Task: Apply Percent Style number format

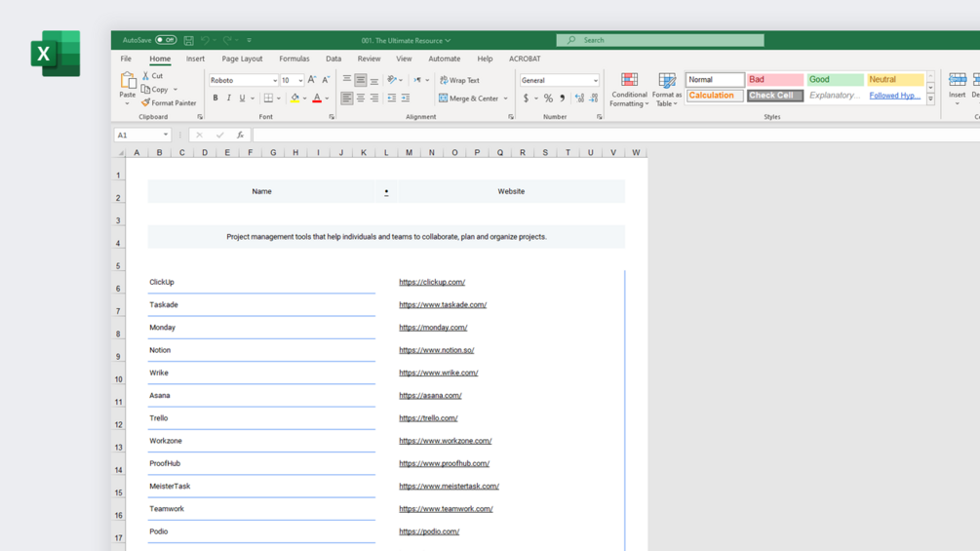Action: click(x=548, y=98)
